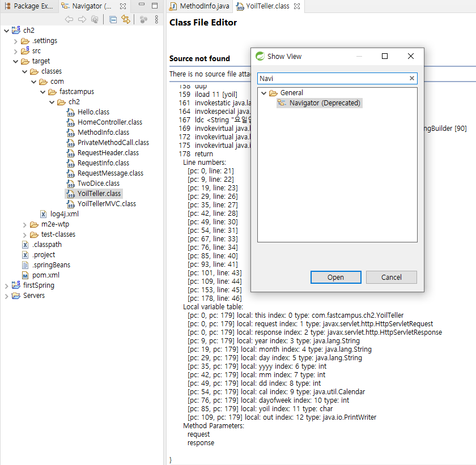This screenshot has width=476, height=465.
Task: Open the Navigator view menu (three dots)
Action: click(x=156, y=19)
